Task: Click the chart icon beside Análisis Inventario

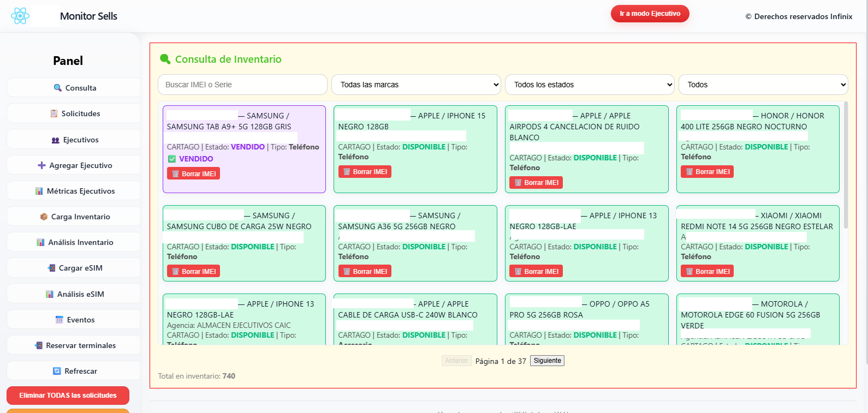Action: coord(40,242)
